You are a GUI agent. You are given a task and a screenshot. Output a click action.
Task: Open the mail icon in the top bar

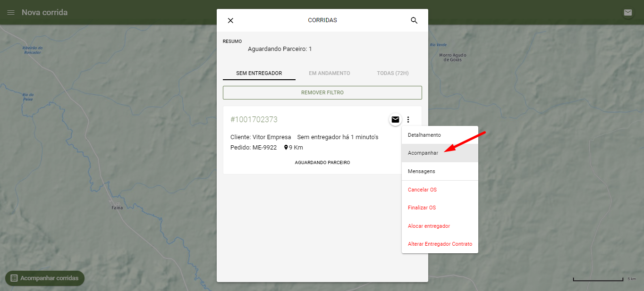point(628,13)
